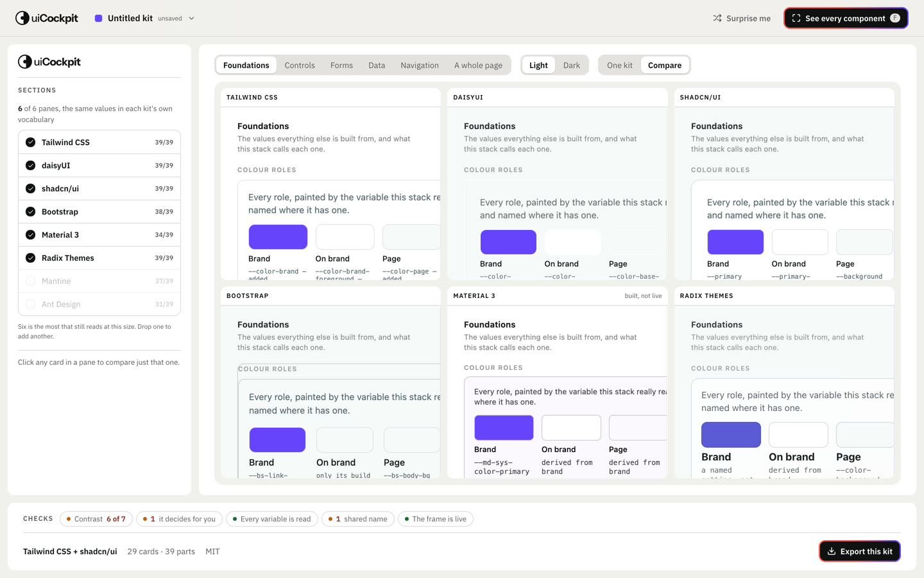The height and width of the screenshot is (578, 924).
Task: Click the uiCockpit logo in top bar
Action: 46,18
